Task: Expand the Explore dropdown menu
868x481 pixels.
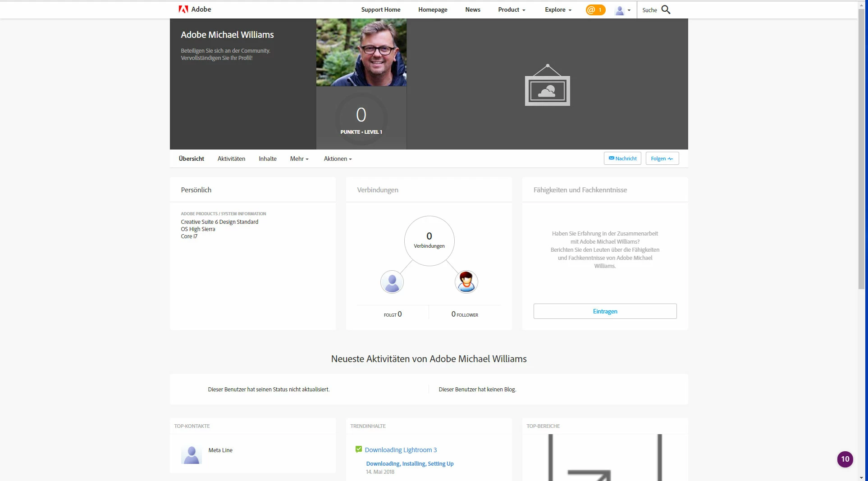Action: pyautogui.click(x=558, y=9)
